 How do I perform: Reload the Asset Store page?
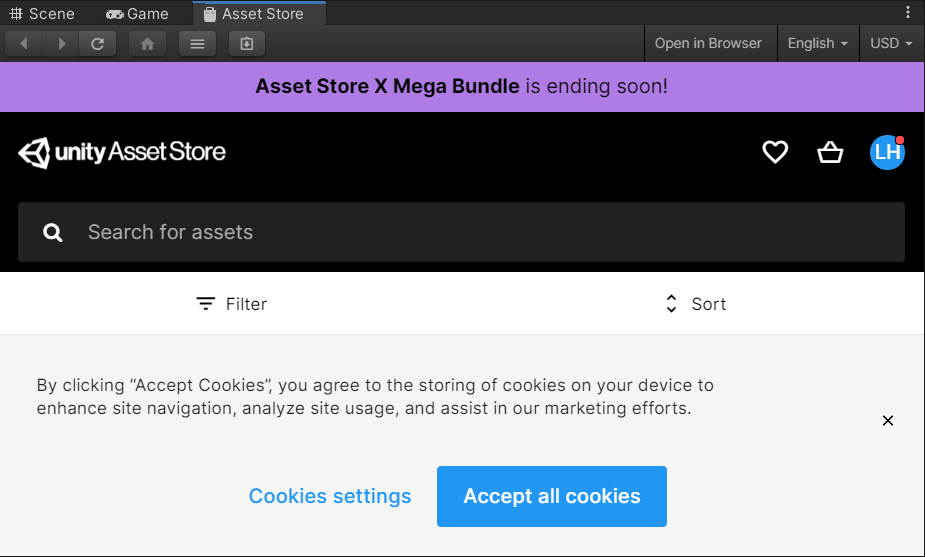coord(97,44)
